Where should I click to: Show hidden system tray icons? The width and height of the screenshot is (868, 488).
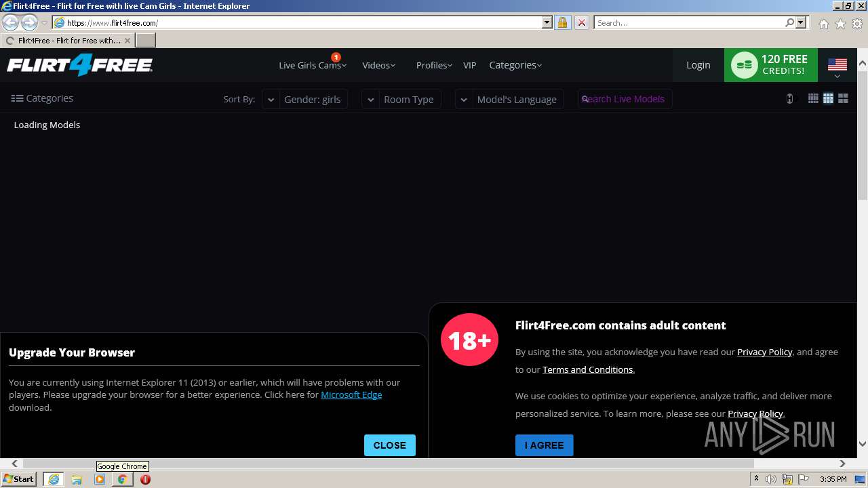click(756, 479)
